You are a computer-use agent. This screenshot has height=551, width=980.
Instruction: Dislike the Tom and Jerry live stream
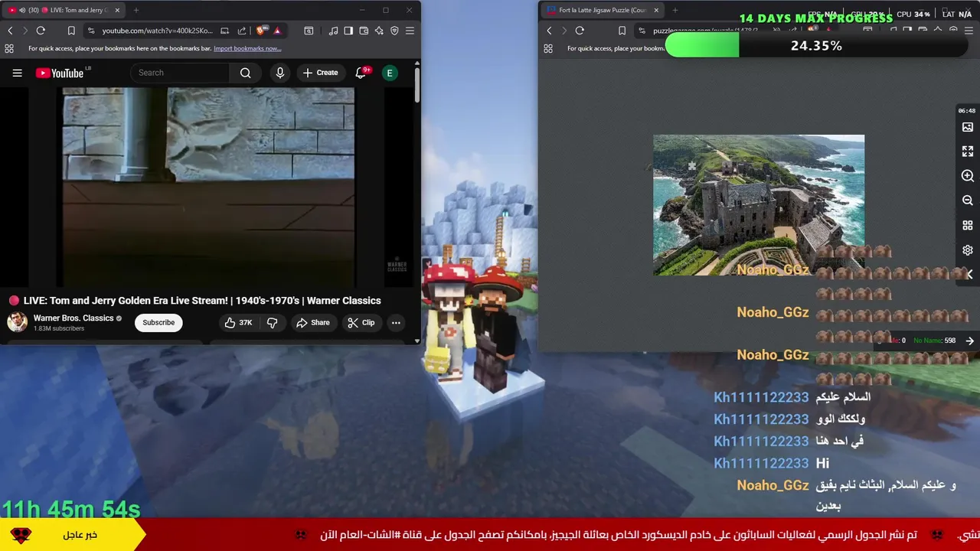point(273,322)
